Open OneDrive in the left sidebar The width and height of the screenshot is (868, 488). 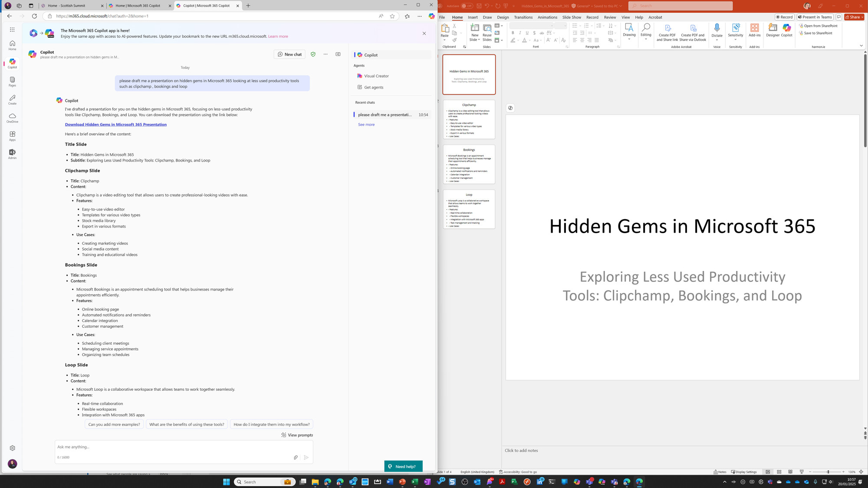pos(12,118)
